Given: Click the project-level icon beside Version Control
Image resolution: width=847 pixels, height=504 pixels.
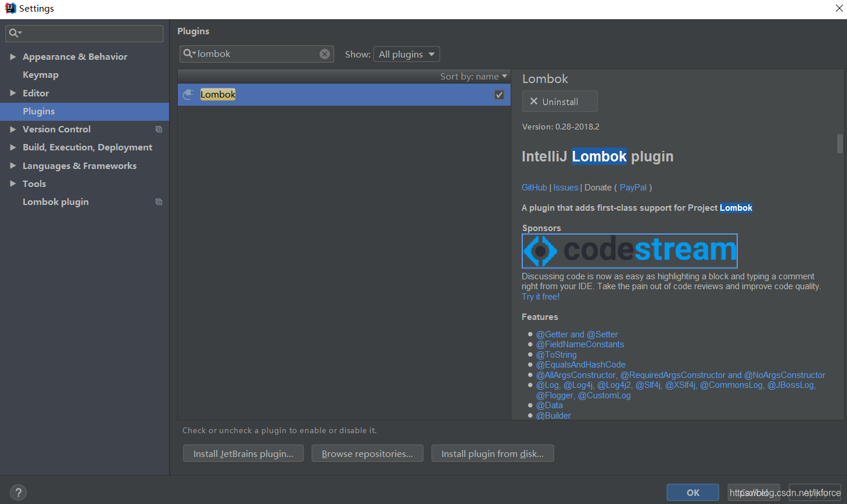Looking at the screenshot, I should [x=159, y=129].
